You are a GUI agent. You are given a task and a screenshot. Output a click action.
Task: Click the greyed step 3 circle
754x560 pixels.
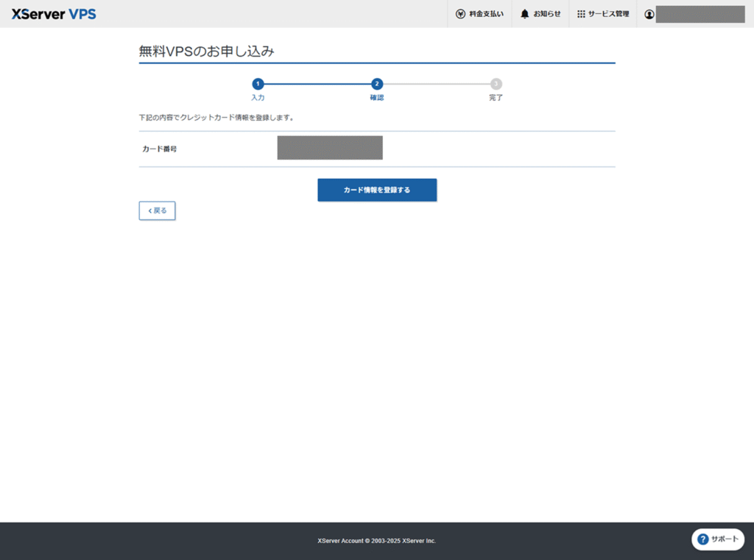tap(496, 84)
